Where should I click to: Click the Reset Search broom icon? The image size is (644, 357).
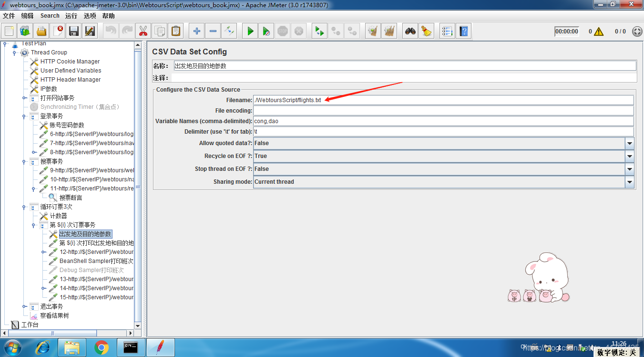click(x=427, y=31)
